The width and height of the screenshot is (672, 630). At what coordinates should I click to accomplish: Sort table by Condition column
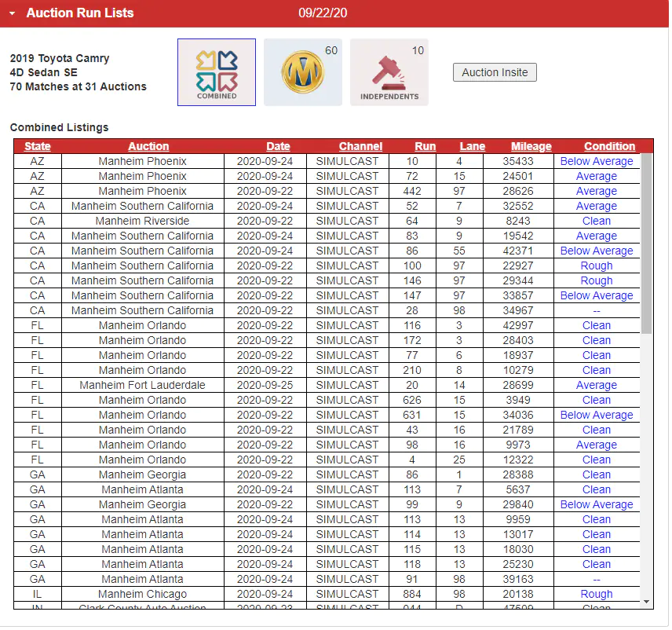(x=611, y=147)
